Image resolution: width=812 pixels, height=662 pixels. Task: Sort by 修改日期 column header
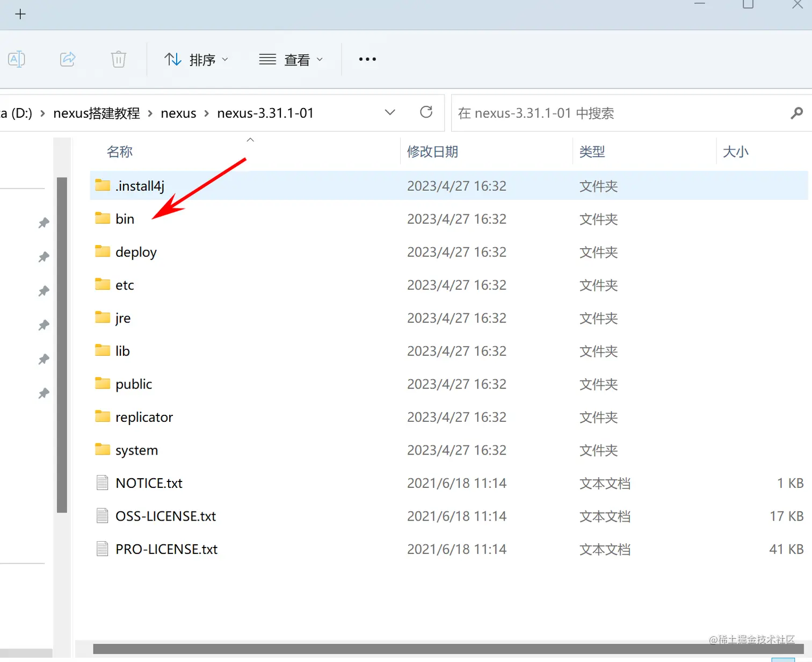pyautogui.click(x=432, y=152)
